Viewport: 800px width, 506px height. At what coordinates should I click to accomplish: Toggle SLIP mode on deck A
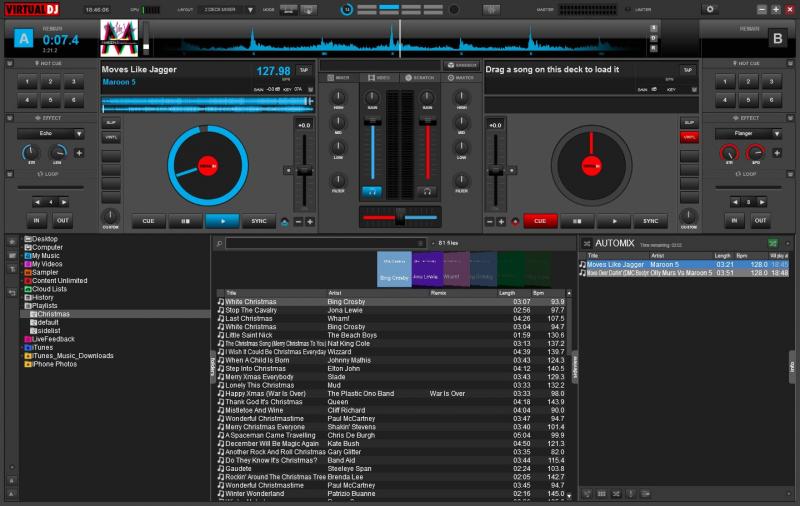[111, 123]
